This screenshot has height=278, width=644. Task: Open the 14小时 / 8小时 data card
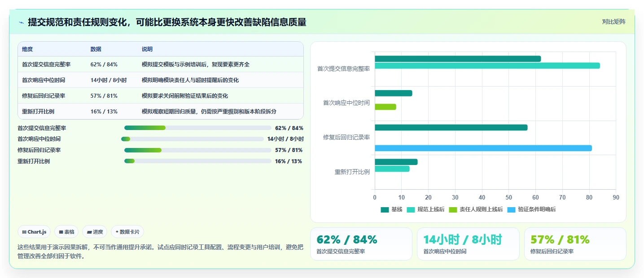468,244
